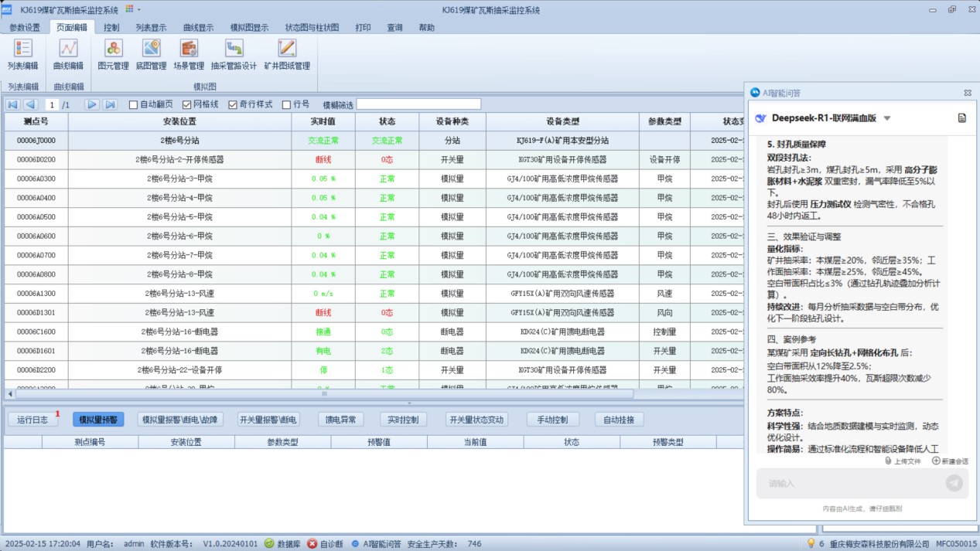Viewport: 980px width, 551px height.
Task: Open quick access toolbar dropdown in title bar
Action: pyautogui.click(x=138, y=9)
